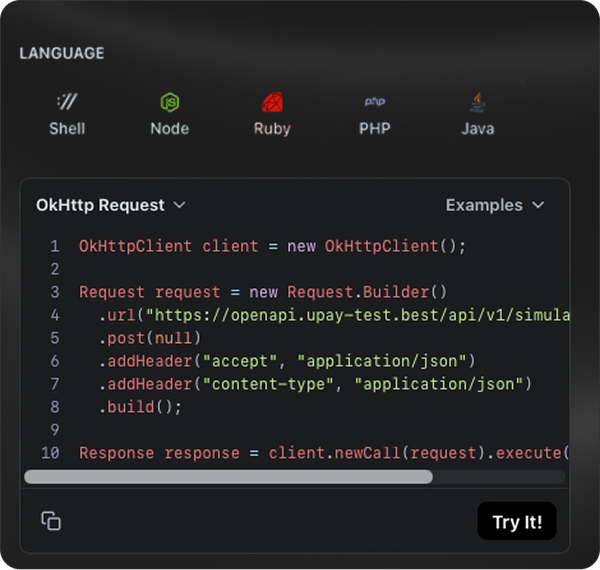Click the Try It! button

coord(517,521)
